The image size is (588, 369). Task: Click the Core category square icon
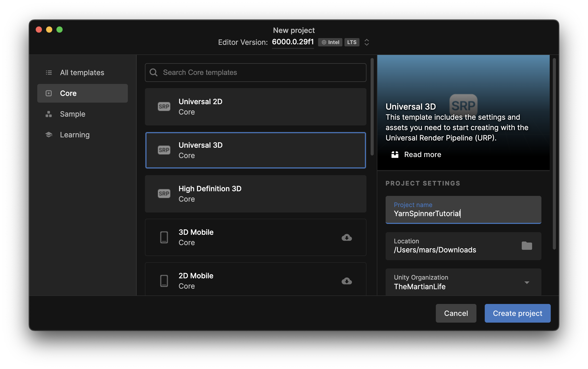pos(49,93)
